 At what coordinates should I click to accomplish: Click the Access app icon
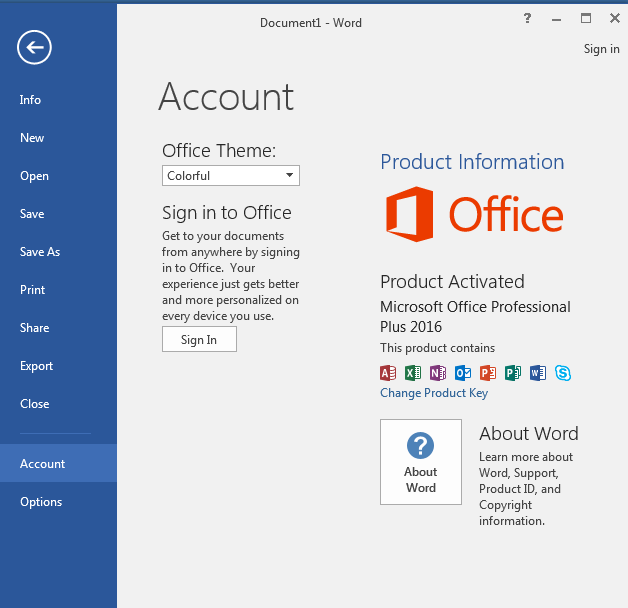tap(388, 373)
